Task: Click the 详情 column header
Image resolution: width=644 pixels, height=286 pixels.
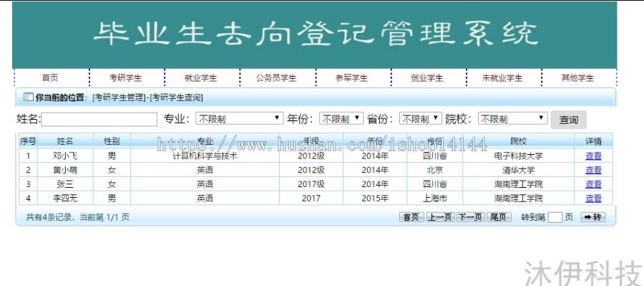Action: tap(593, 141)
